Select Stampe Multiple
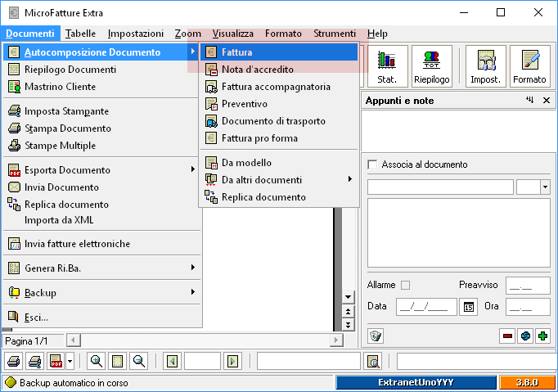 (x=101, y=146)
